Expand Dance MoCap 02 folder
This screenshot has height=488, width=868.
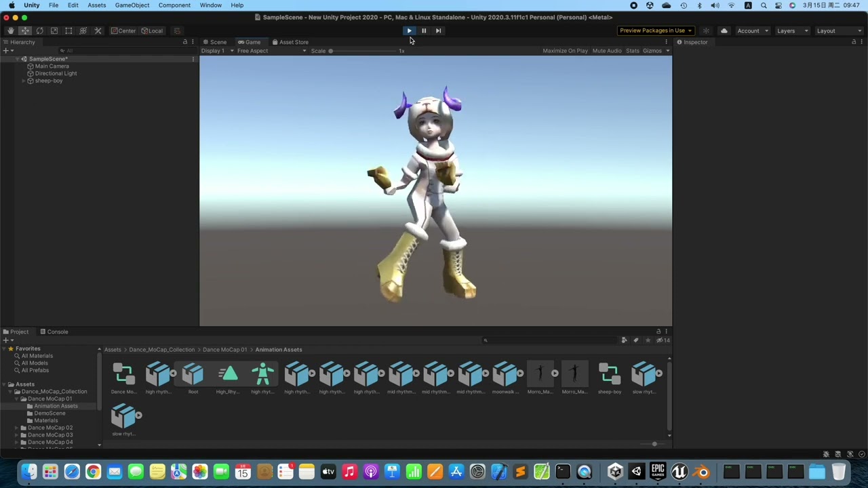coord(16,428)
